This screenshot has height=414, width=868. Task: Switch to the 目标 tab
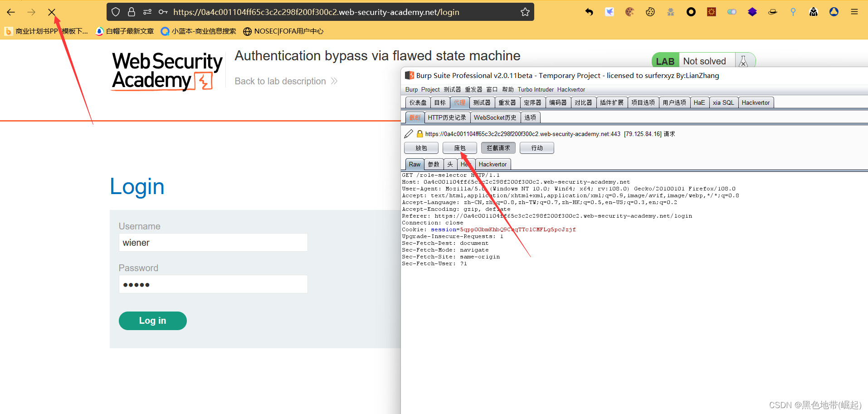(440, 102)
